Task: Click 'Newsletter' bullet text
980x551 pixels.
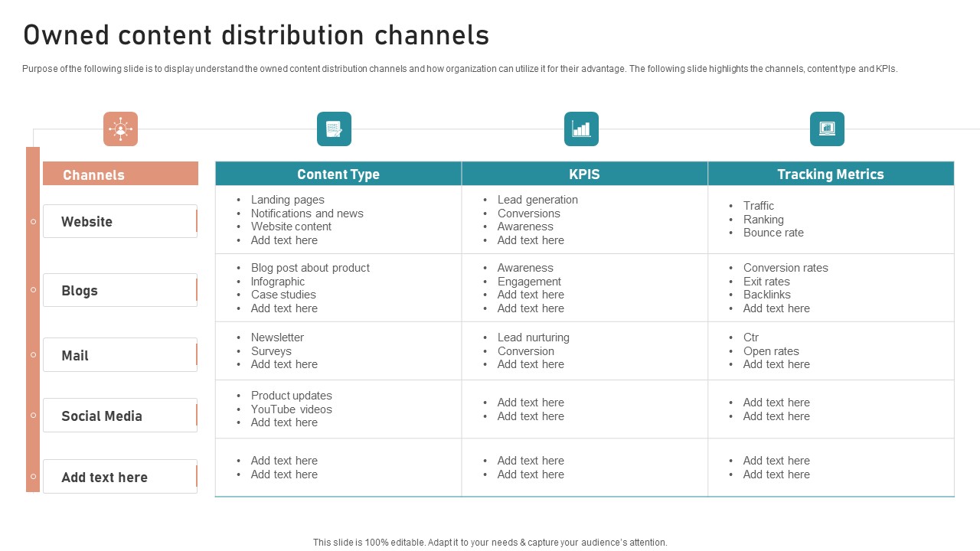Action: [277, 337]
